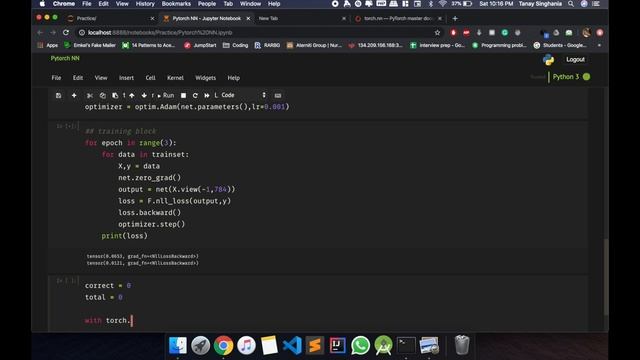Viewport: 640px width, 360px height.
Task: Open IntelliJ IDEA from the dock
Action: 338,345
